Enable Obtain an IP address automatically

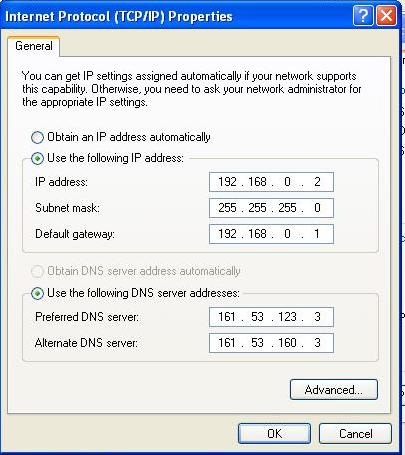click(37, 137)
